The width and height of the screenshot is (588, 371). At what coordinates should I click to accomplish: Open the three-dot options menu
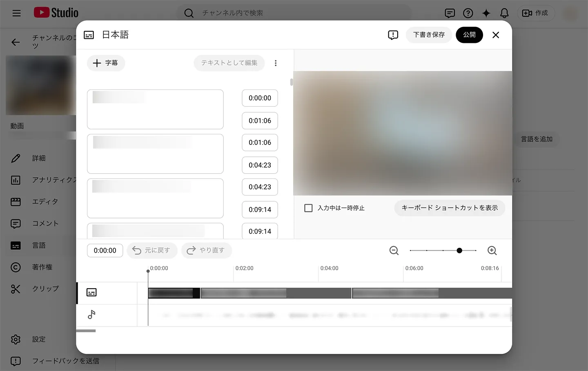coord(276,63)
